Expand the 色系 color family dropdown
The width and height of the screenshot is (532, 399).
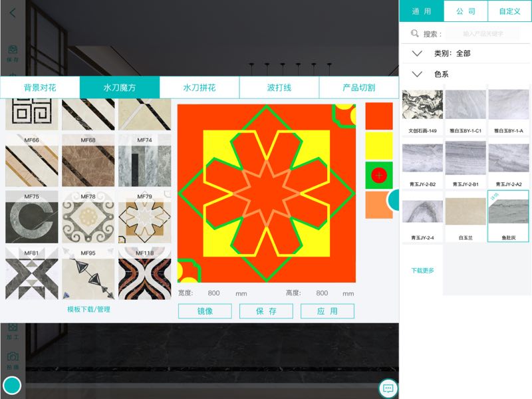pos(417,74)
